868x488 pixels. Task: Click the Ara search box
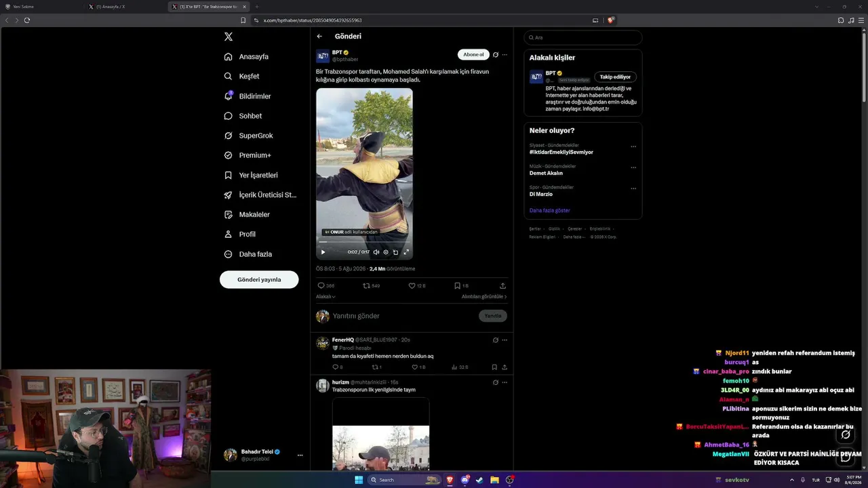[583, 37]
